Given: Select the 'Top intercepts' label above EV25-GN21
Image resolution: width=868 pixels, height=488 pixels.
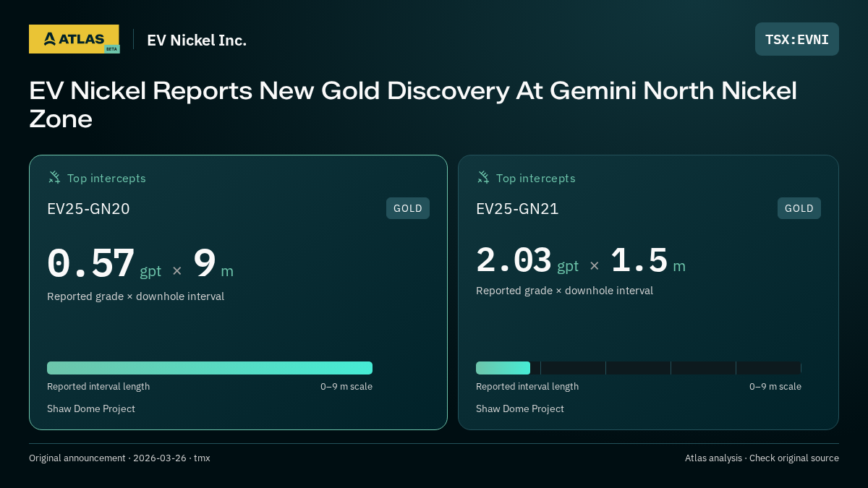Looking at the screenshot, I should click(x=535, y=178).
